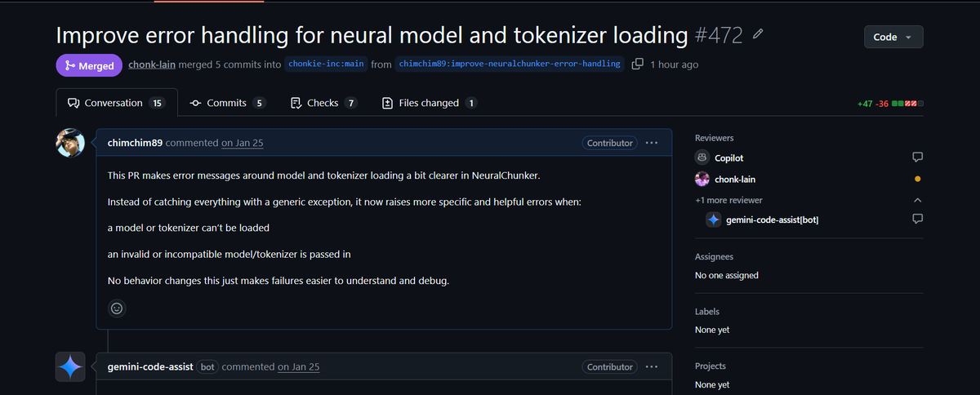This screenshot has height=395, width=980.
Task: Click the '+1 more reviewer' text
Action: coord(728,200)
